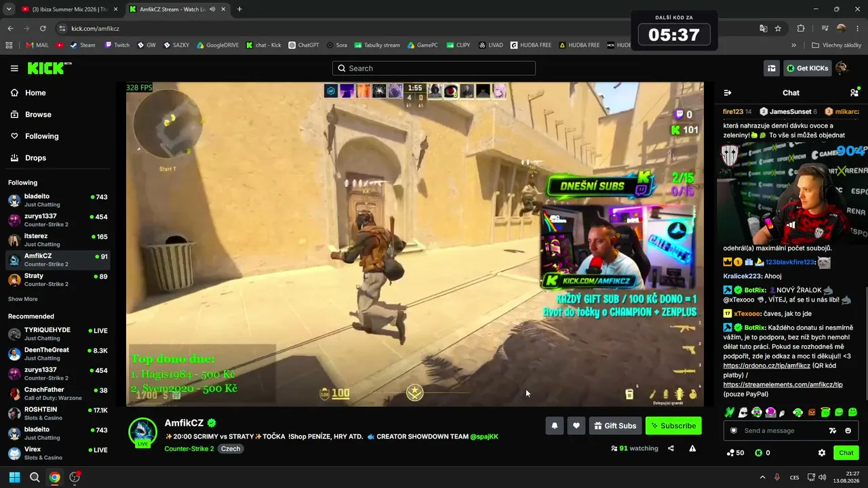This screenshot has height=488, width=868.
Task: Open the emoji picker in chat input
Action: point(848,430)
